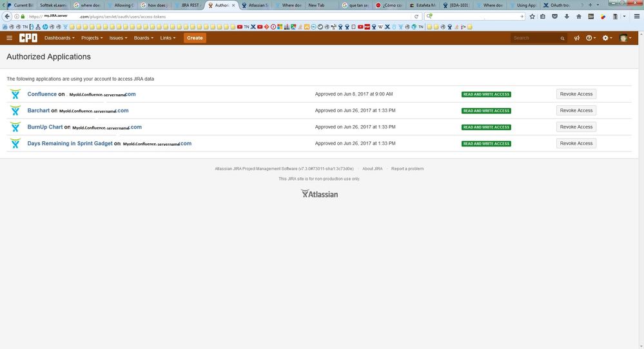Click the Atlassian footer logo
The width and height of the screenshot is (644, 349).
pyautogui.click(x=319, y=194)
